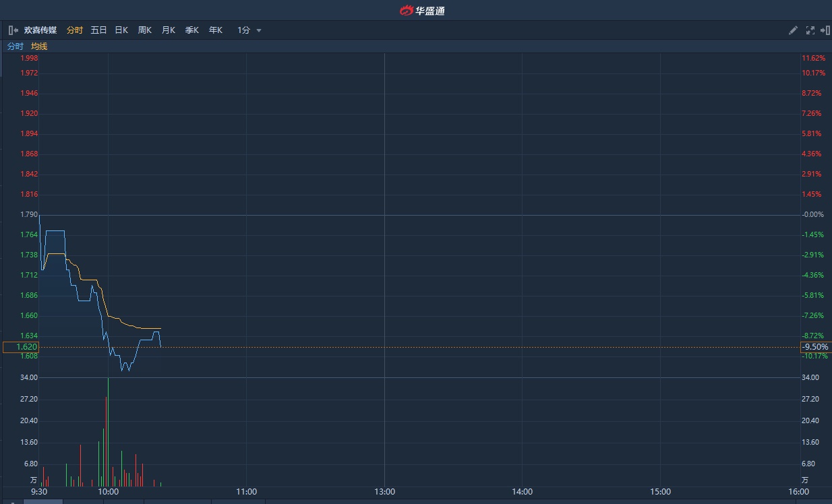Collapse the right side panel

click(825, 30)
